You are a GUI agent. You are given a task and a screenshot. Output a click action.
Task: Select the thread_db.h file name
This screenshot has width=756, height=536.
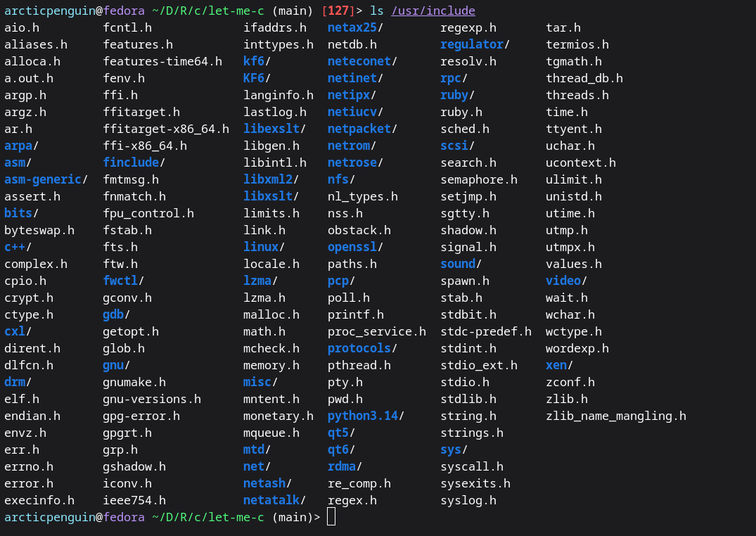point(584,78)
